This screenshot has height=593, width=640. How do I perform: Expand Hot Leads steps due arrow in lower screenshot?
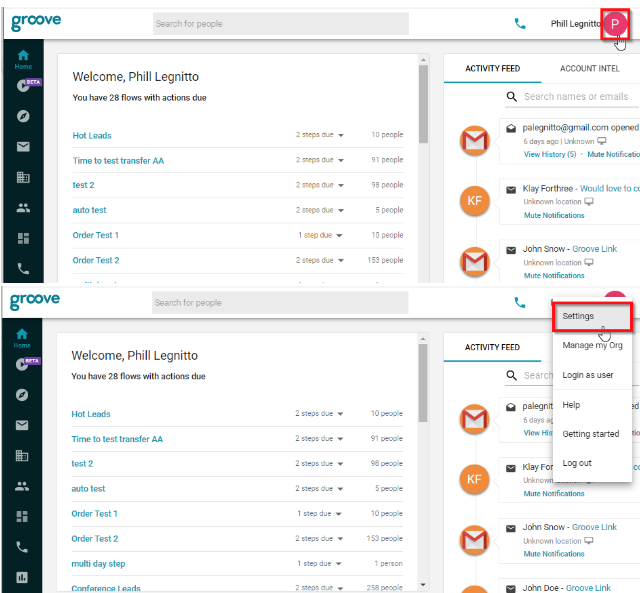[x=340, y=414]
